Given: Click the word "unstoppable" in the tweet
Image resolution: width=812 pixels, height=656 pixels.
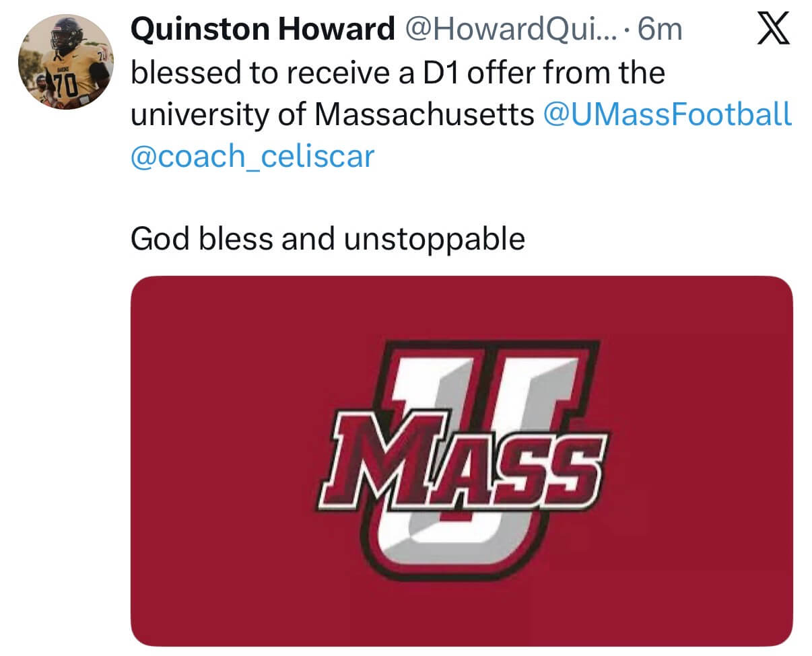Looking at the screenshot, I should tap(434, 240).
